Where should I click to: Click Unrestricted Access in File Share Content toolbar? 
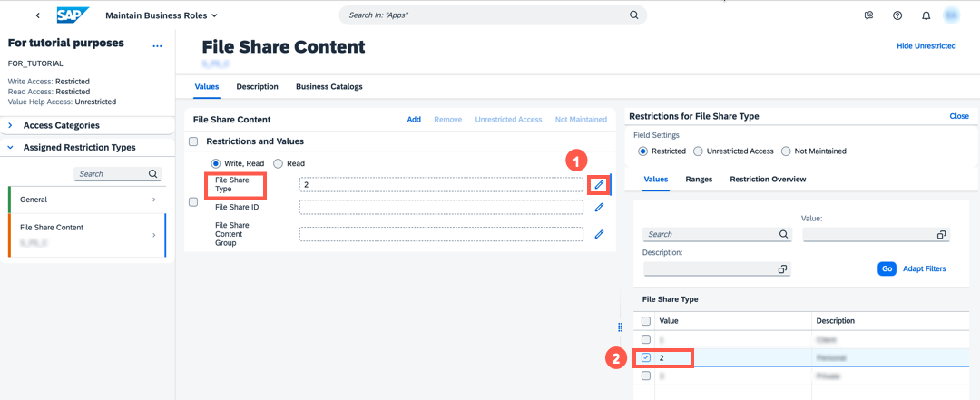[x=509, y=120]
